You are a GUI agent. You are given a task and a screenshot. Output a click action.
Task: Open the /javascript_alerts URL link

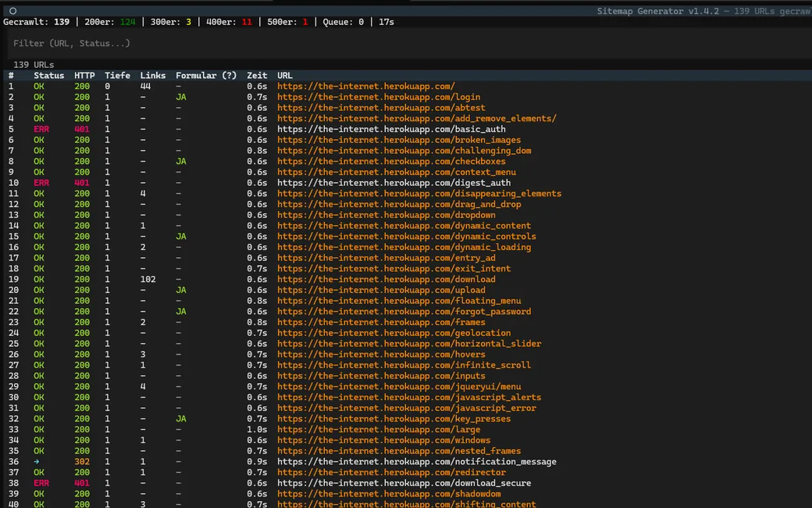coord(409,397)
